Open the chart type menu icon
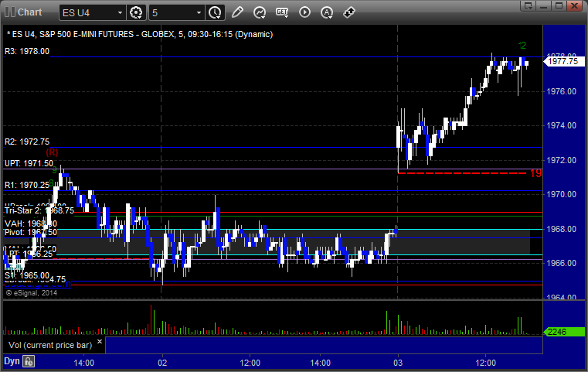The height and width of the screenshot is (372, 588). pos(260,12)
